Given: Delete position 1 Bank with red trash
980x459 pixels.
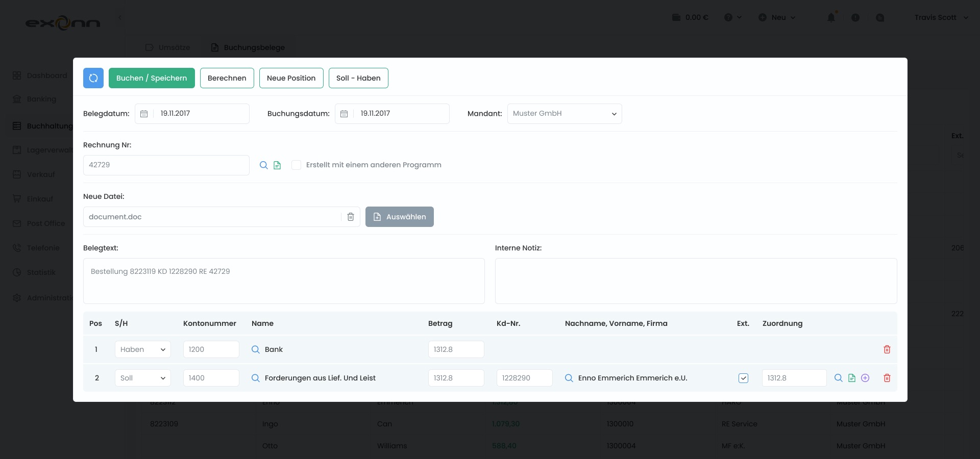Looking at the screenshot, I should [x=887, y=349].
